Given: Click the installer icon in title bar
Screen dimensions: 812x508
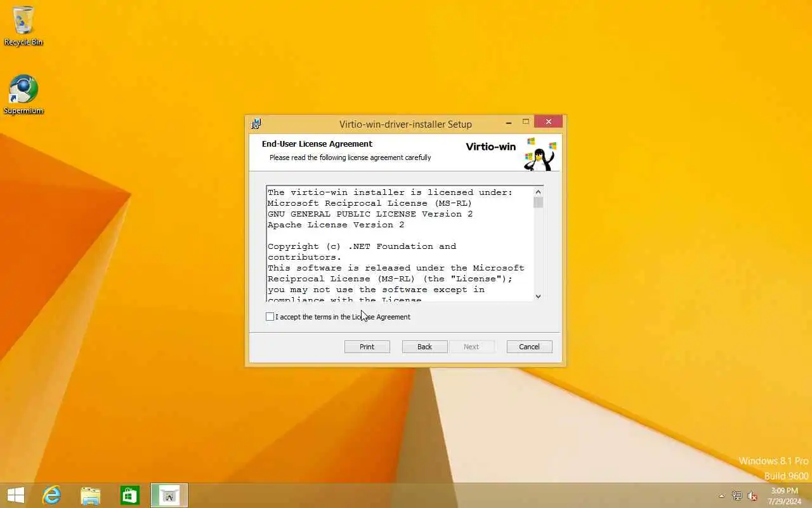Looking at the screenshot, I should 256,124.
